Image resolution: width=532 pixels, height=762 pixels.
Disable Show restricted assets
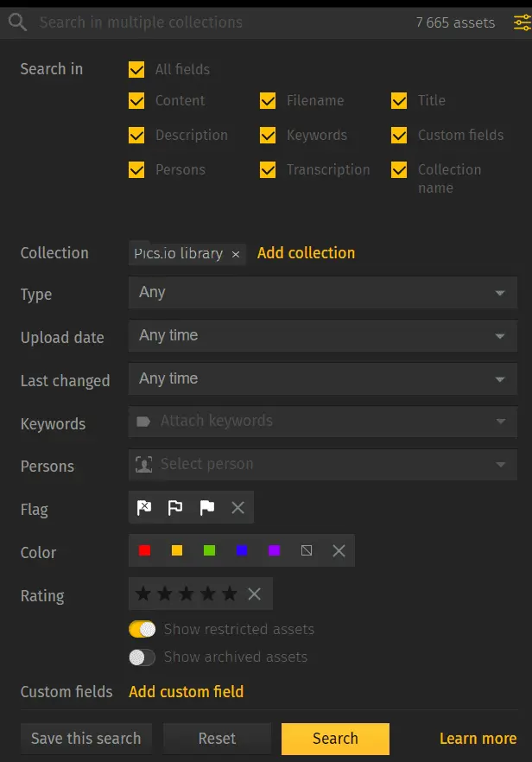pos(142,630)
